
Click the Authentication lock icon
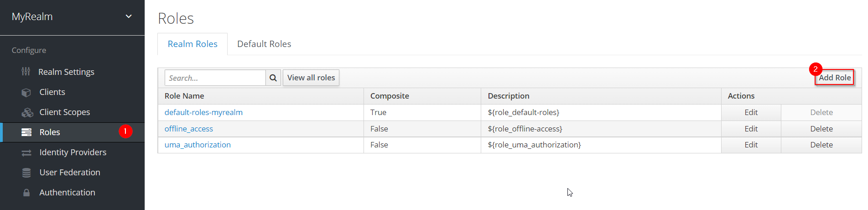[x=26, y=193]
